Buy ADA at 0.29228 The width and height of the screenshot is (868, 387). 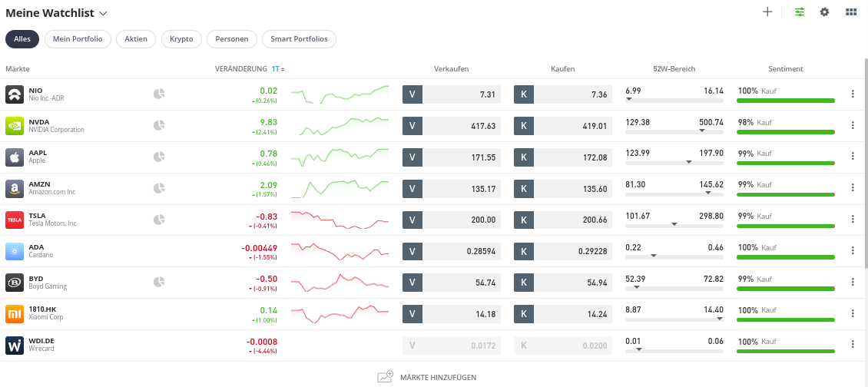564,251
